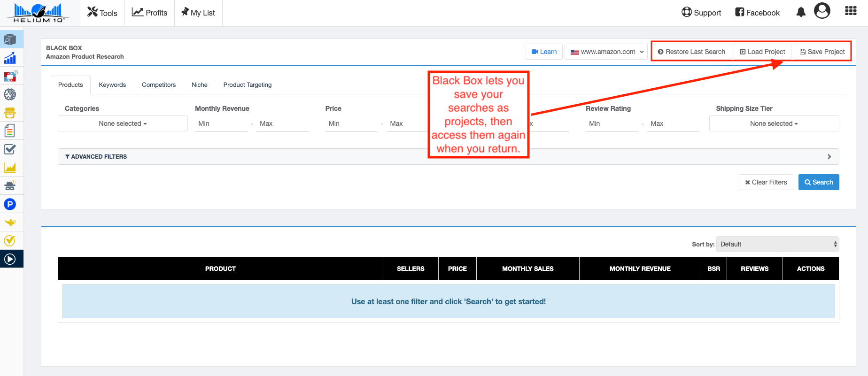This screenshot has width=868, height=376.
Task: Focus the Price Min field
Action: [351, 123]
